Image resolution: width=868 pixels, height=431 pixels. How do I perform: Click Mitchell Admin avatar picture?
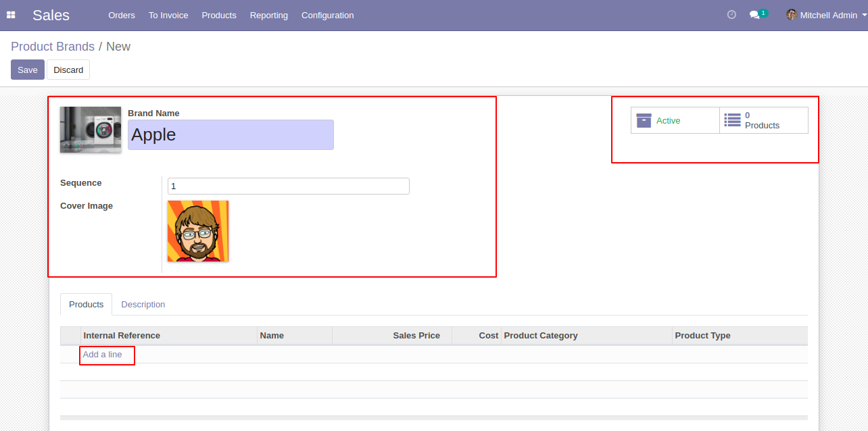coord(792,15)
